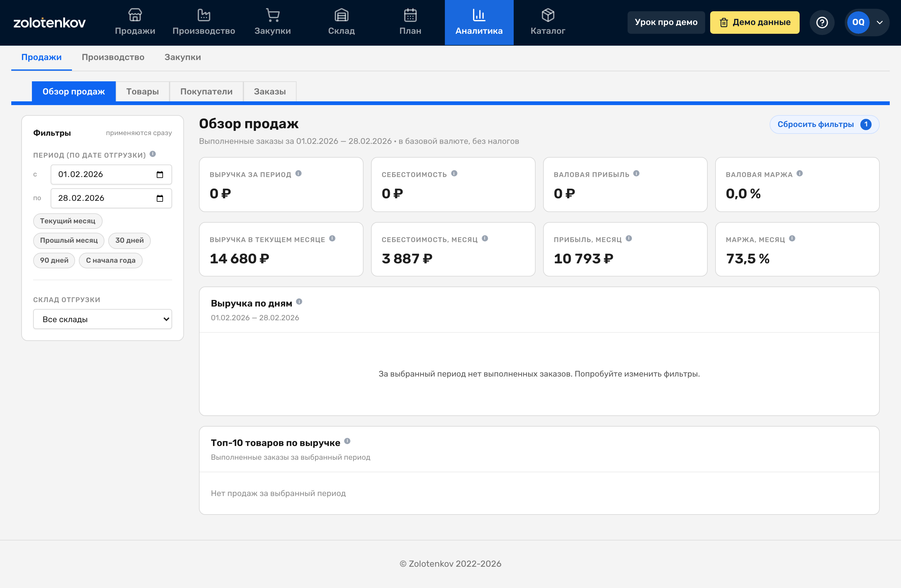The height and width of the screenshot is (588, 901).
Task: Open calendar picker for start date 01.02.2026
Action: (160, 175)
